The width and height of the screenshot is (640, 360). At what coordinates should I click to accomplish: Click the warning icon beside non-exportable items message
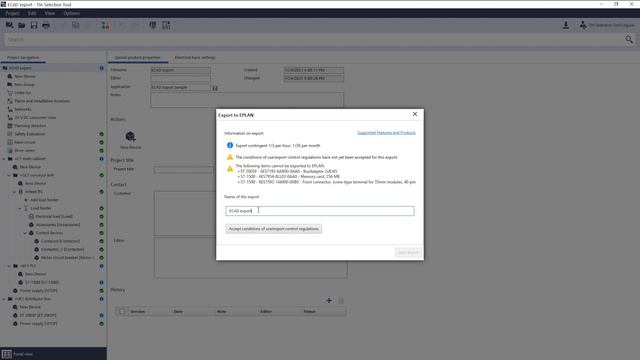tap(230, 168)
